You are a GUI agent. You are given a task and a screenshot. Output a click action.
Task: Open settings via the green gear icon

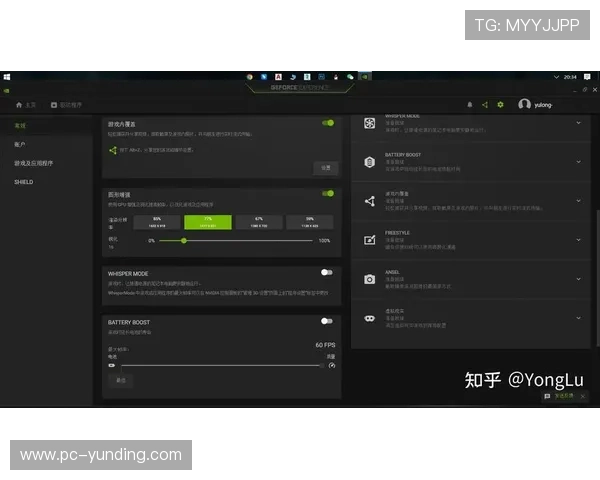(500, 104)
